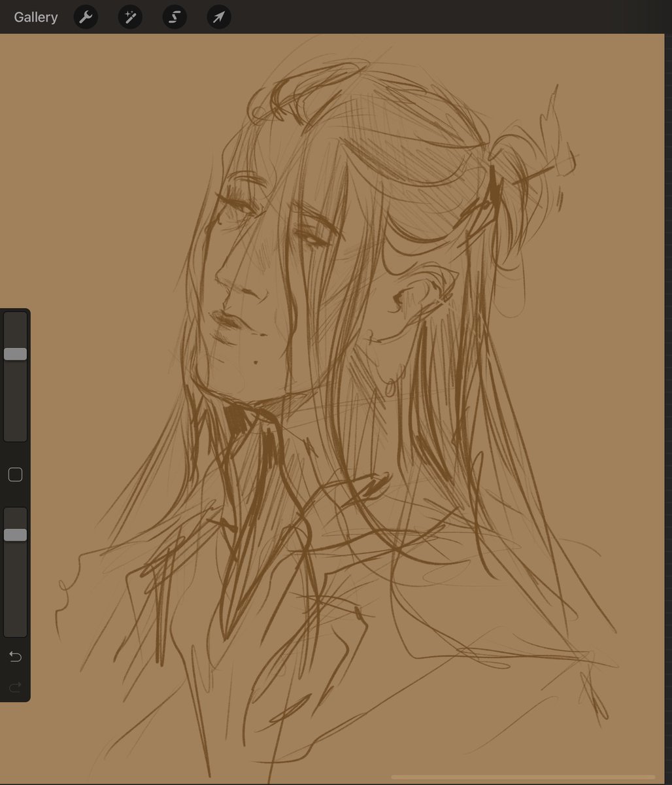Screen dimensions: 672x785
Task: Tap the square Modify button in sidebar
Action: pyautogui.click(x=15, y=475)
